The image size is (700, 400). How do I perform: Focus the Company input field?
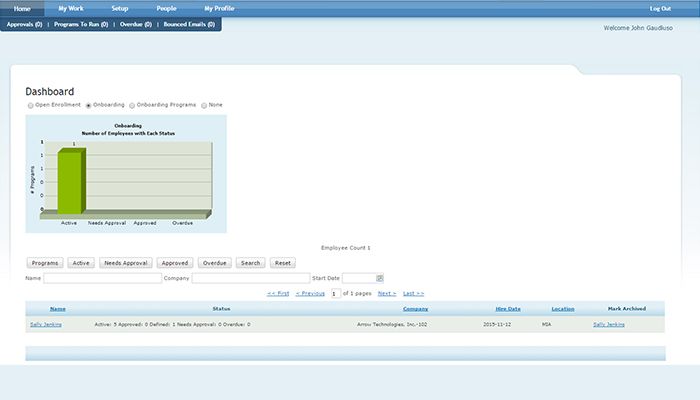pos(250,278)
